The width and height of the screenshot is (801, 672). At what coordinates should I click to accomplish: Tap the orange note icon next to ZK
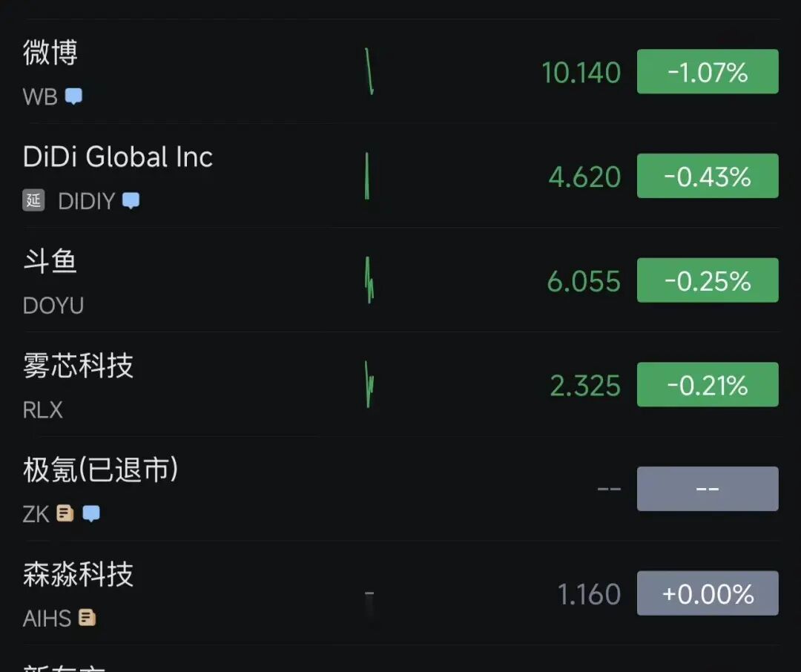[65, 513]
